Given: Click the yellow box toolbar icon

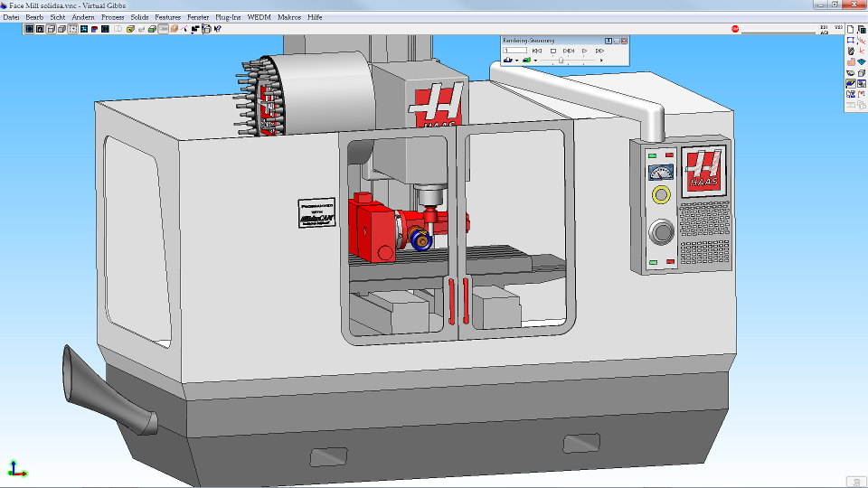Looking at the screenshot, I should pyautogui.click(x=130, y=29).
